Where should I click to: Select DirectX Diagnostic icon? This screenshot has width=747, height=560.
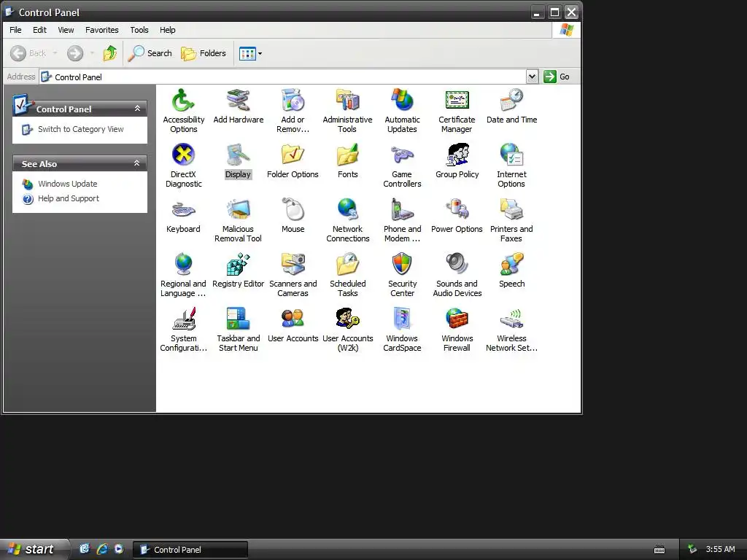[x=183, y=155]
